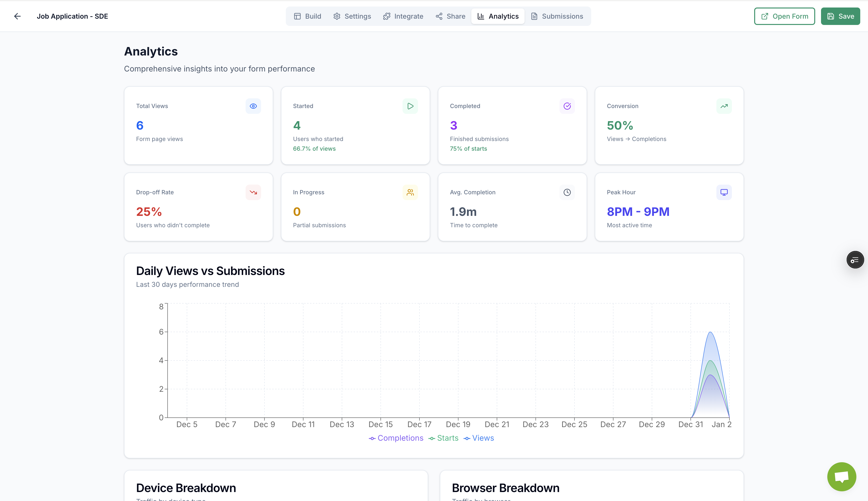The width and height of the screenshot is (868, 501).
Task: Go to the Integrate tab
Action: pos(403,16)
